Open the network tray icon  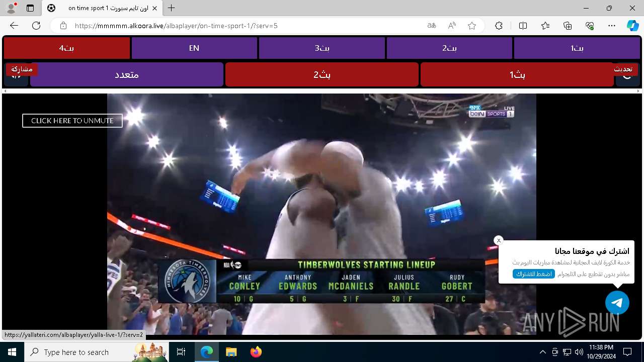pos(567,352)
